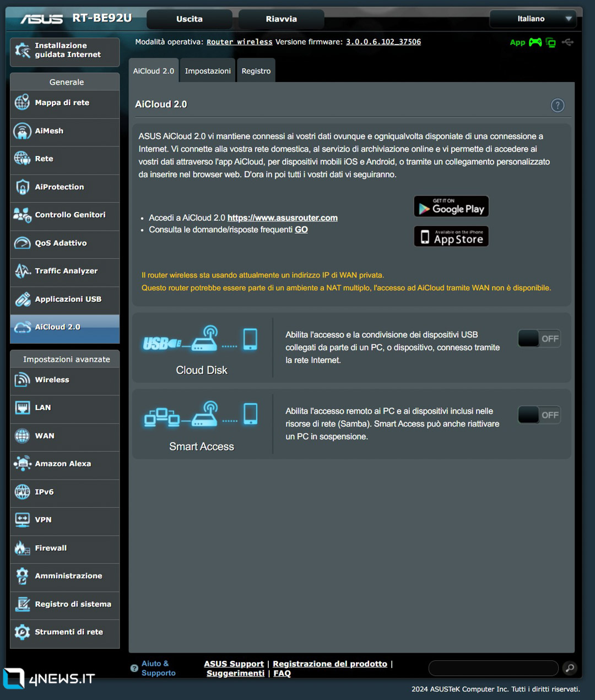Follow the https://www.asusrouter.com link
The image size is (595, 700).
[x=283, y=218]
